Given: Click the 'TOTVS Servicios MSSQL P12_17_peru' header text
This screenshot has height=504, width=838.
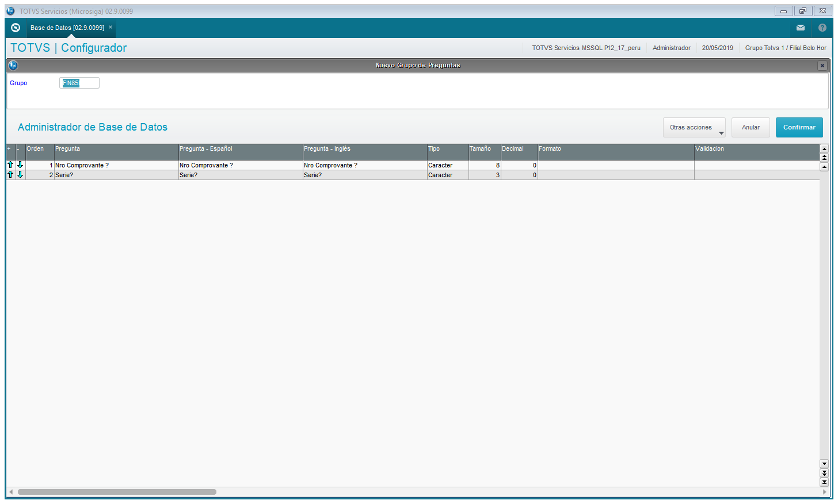Looking at the screenshot, I should click(586, 48).
